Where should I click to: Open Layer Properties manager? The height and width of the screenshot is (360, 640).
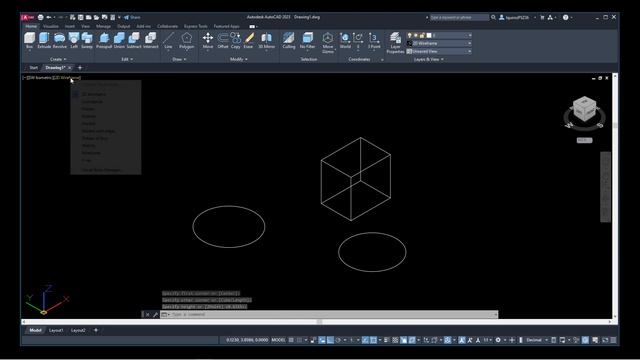(395, 42)
